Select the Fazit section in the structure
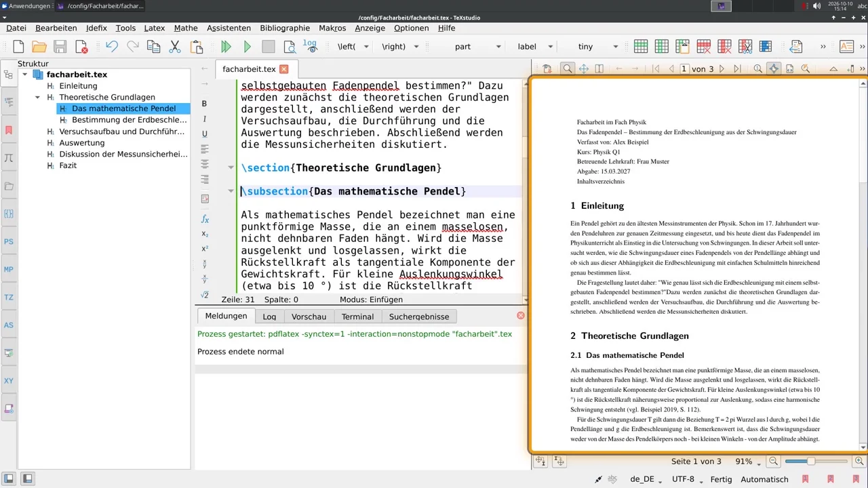868x488 pixels. (x=68, y=165)
